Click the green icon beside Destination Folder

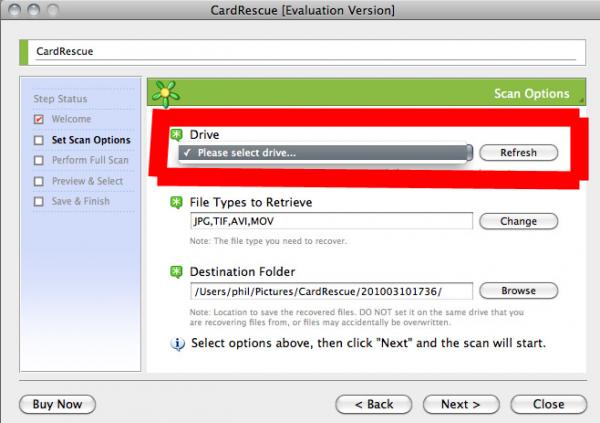(x=176, y=272)
